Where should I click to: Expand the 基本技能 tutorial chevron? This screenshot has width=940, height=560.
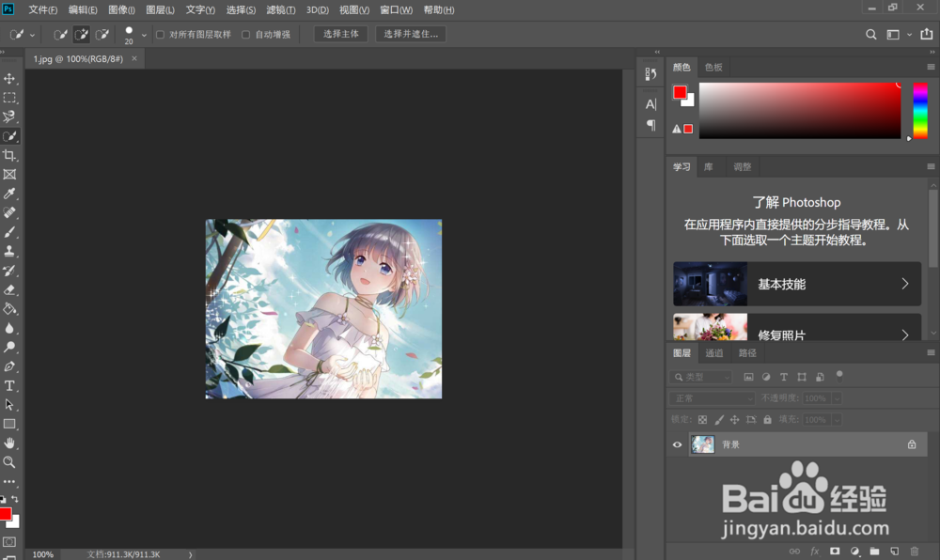coord(905,284)
